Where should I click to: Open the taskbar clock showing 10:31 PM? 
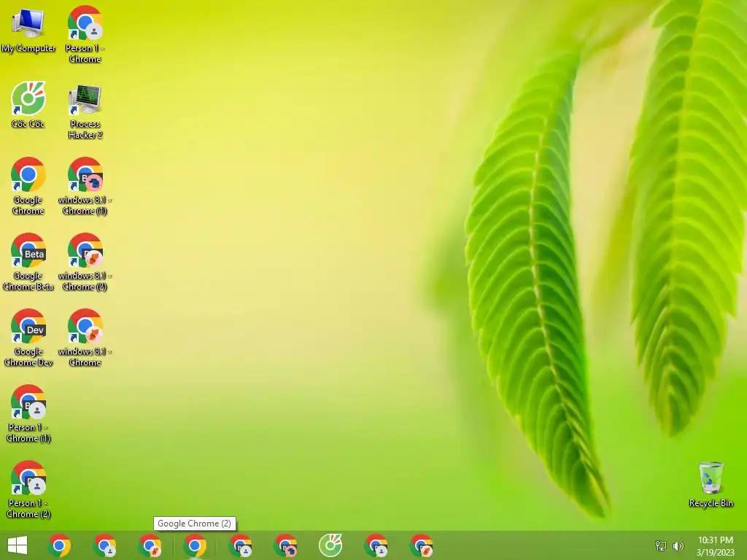(715, 546)
